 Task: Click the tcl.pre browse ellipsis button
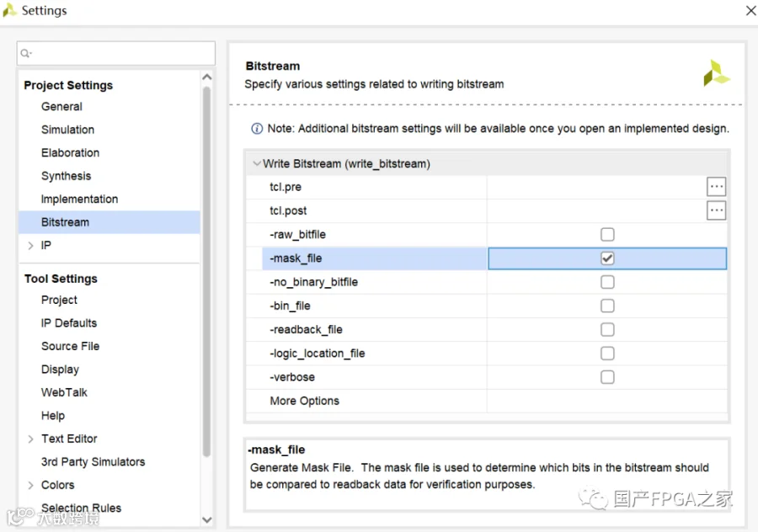click(716, 187)
